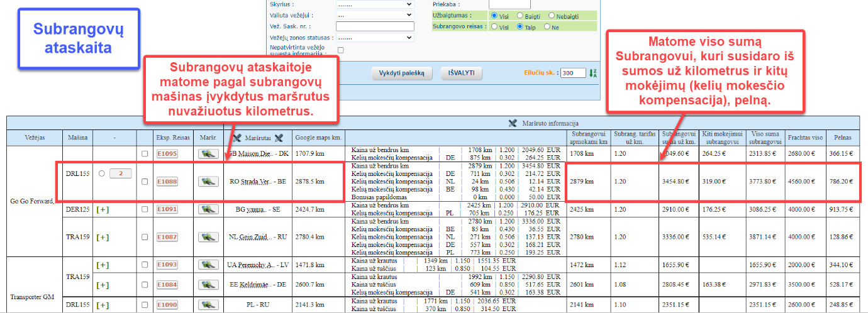Viewport: 868px width, 313px height.
Task: Tick the checkbox in the E1095 row
Action: coord(145,153)
